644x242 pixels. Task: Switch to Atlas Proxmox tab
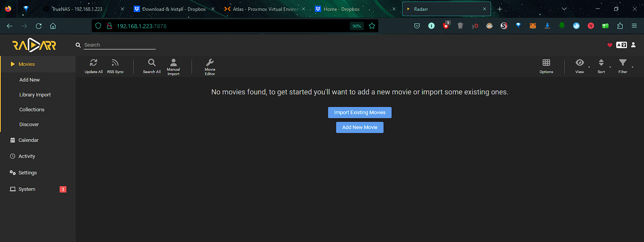[266, 9]
